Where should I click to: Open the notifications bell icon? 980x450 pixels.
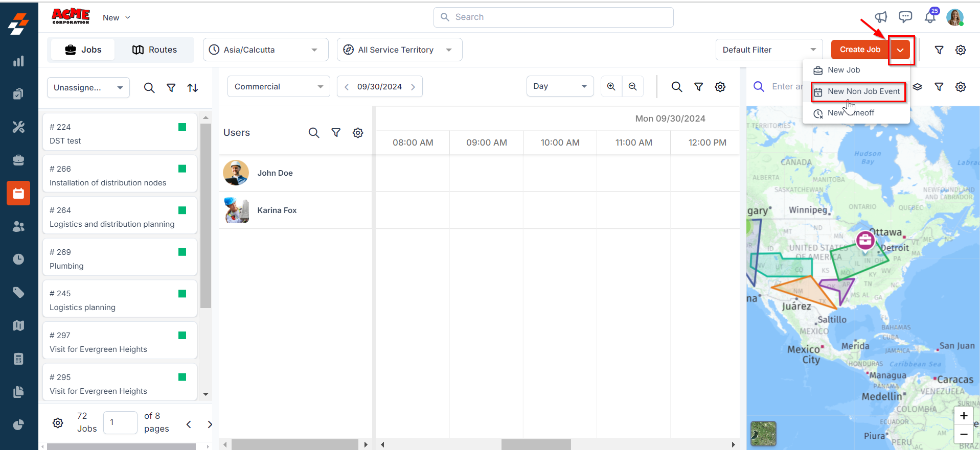point(930,17)
